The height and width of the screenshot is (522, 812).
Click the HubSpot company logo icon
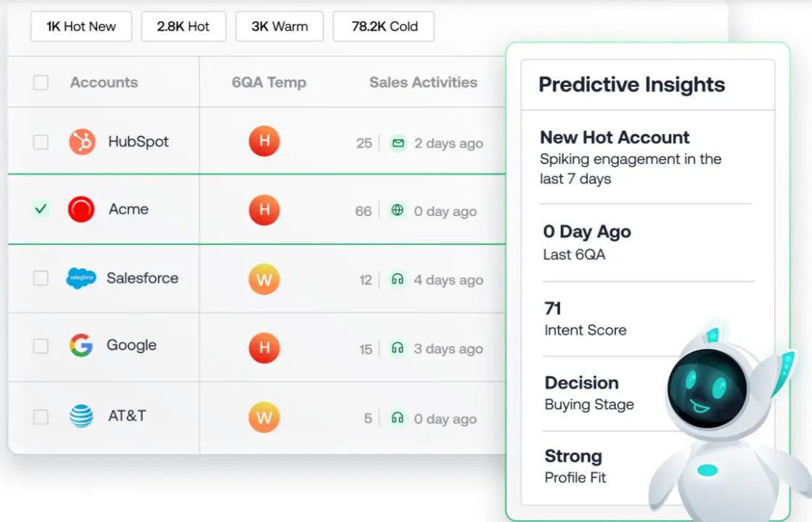[83, 141]
